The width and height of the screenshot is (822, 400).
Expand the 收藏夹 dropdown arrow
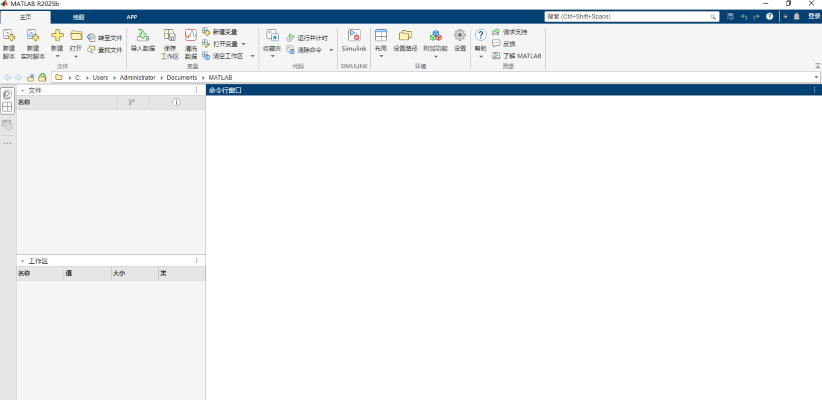(x=272, y=57)
